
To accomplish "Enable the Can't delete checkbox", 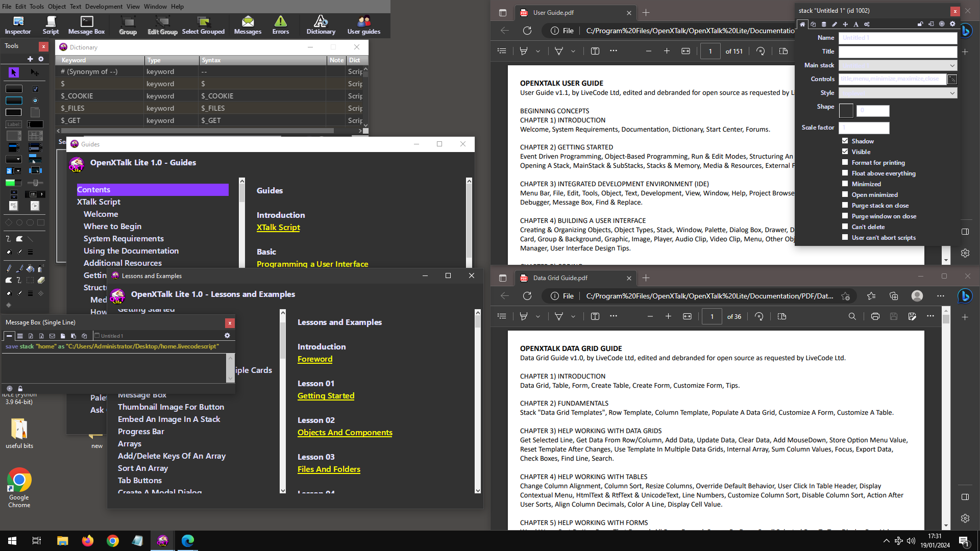I will click(x=845, y=227).
